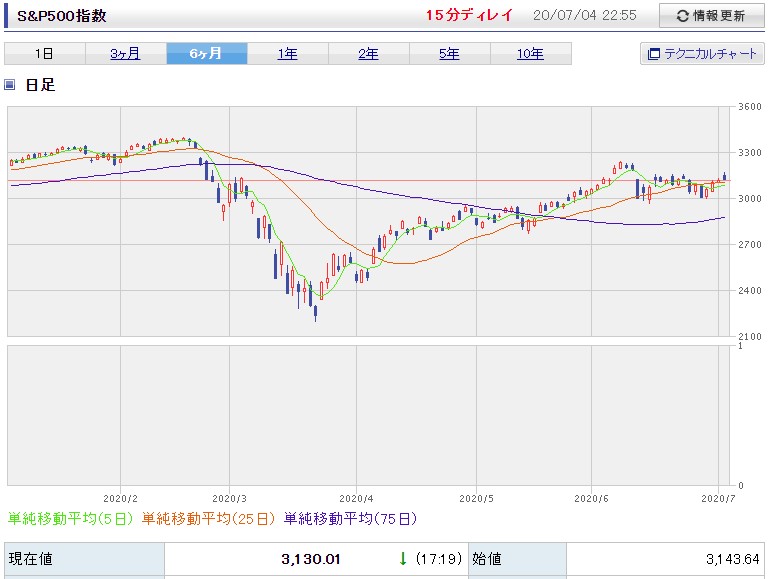
Task: Click the current value 3,130.01
Action: tap(311, 559)
